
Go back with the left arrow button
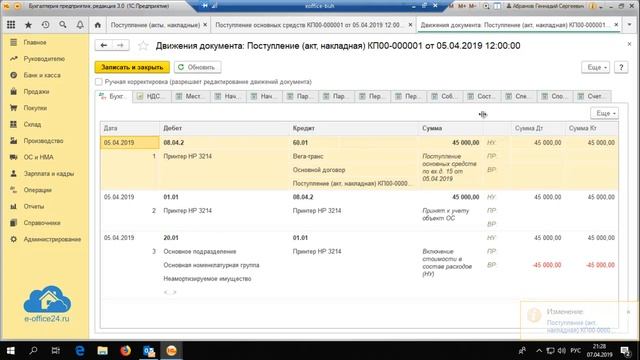tap(104, 45)
